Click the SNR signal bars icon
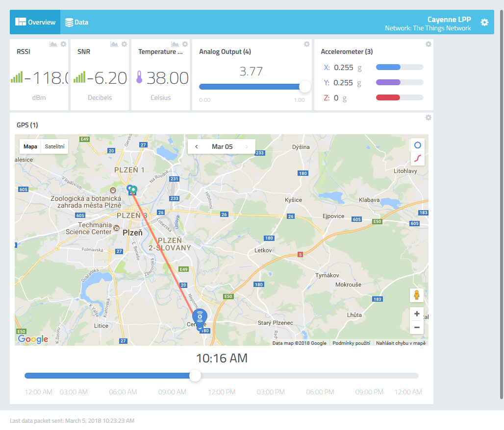504x430 pixels. point(79,77)
